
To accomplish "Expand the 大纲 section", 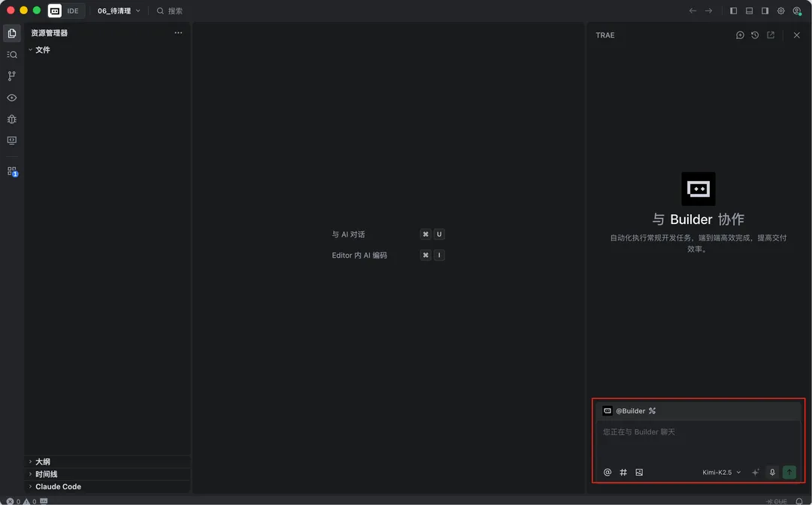I will point(108,461).
